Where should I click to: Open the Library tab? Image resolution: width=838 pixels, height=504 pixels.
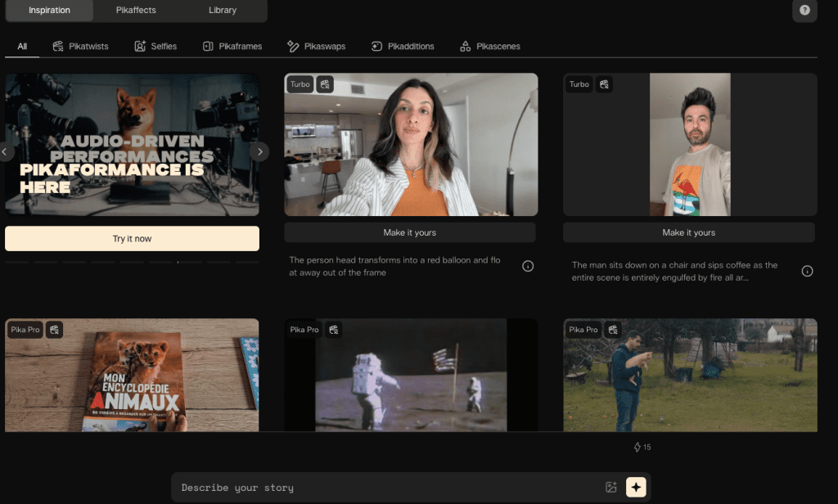222,11
